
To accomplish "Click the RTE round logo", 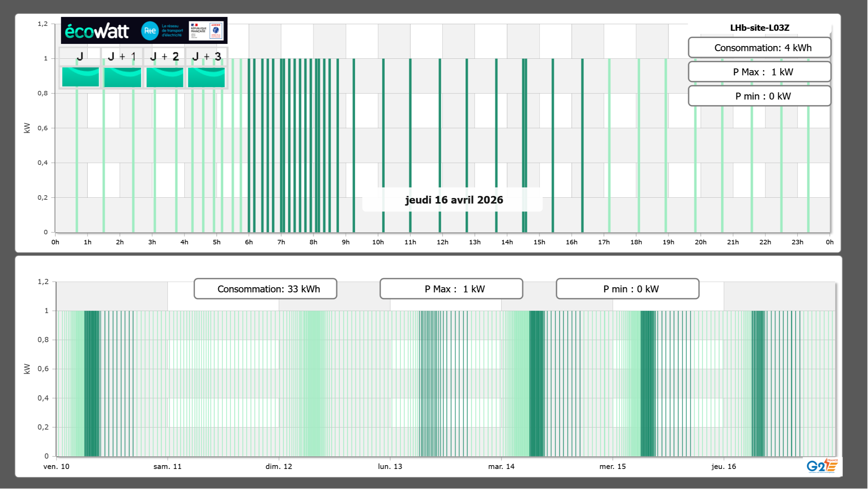I will click(150, 31).
